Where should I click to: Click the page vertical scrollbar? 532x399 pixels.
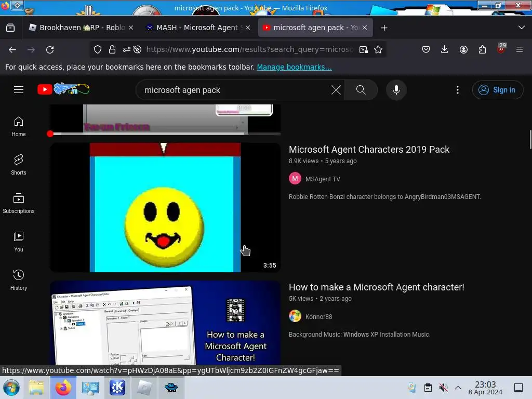point(530,139)
